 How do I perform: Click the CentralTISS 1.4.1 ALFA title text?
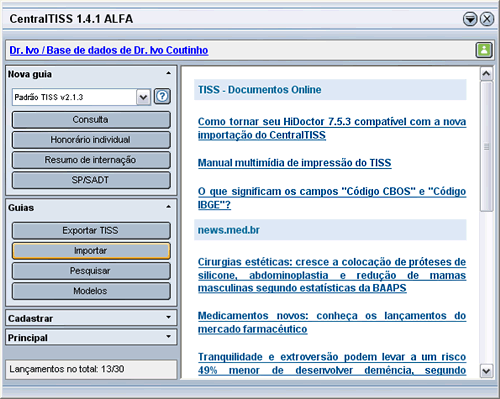(71, 19)
